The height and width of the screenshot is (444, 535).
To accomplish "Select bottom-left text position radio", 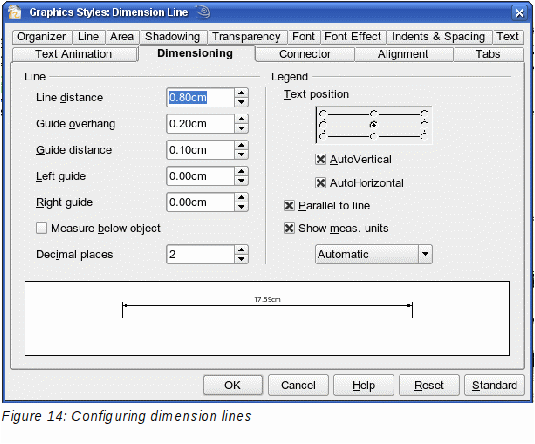I will (x=322, y=136).
